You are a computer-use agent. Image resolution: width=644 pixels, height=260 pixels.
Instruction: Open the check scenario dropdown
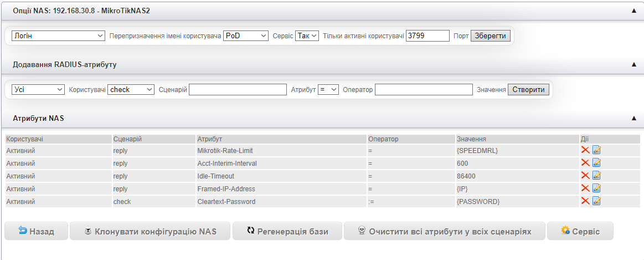(x=131, y=89)
